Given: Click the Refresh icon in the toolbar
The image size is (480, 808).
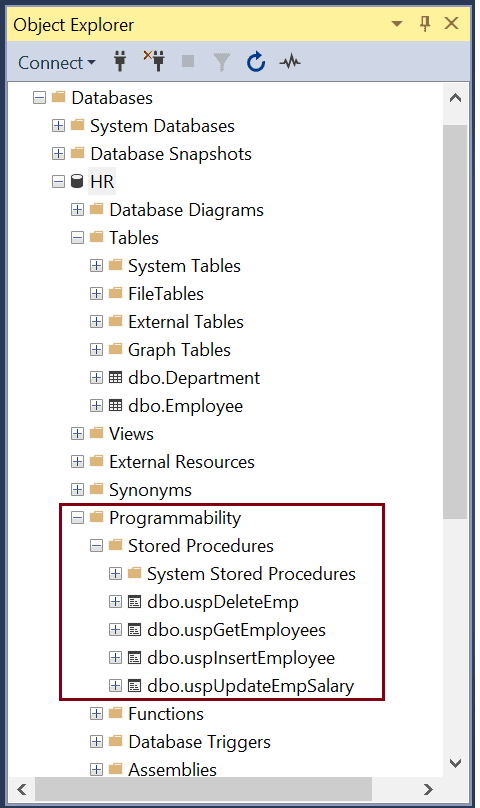Looking at the screenshot, I should point(256,62).
